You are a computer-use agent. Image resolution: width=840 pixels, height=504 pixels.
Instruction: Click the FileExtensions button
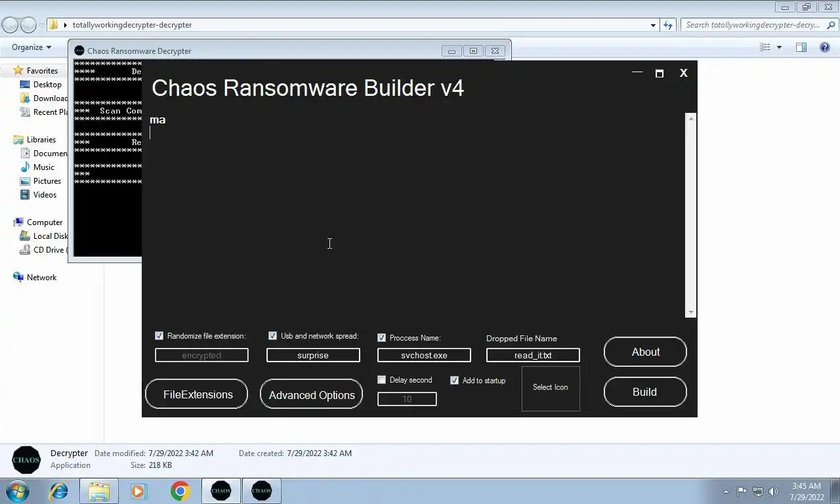pyautogui.click(x=197, y=394)
